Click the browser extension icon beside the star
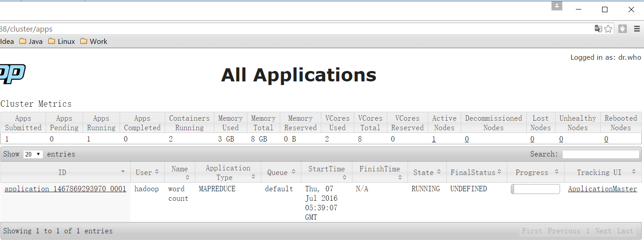 622,29
